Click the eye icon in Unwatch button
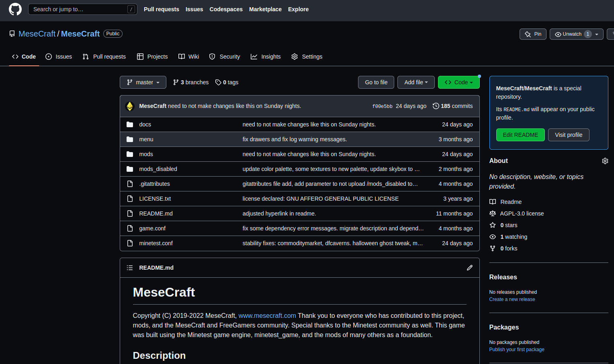 tap(558, 34)
